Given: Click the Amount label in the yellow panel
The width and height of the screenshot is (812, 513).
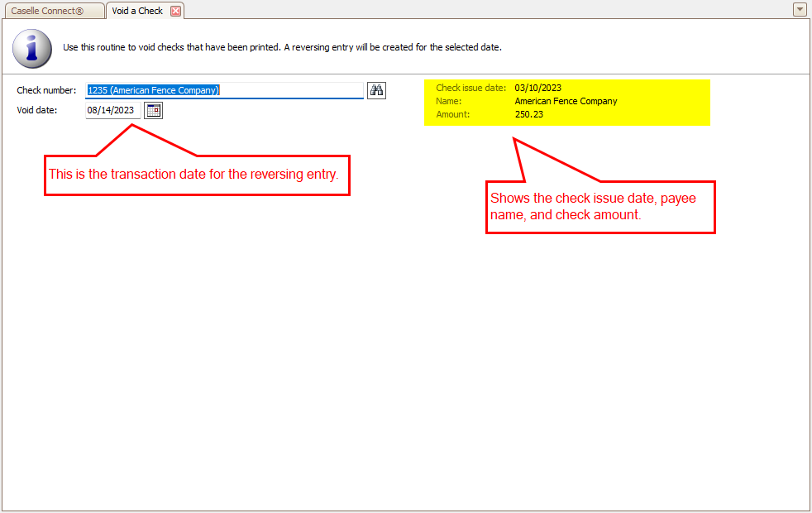Looking at the screenshot, I should click(452, 114).
